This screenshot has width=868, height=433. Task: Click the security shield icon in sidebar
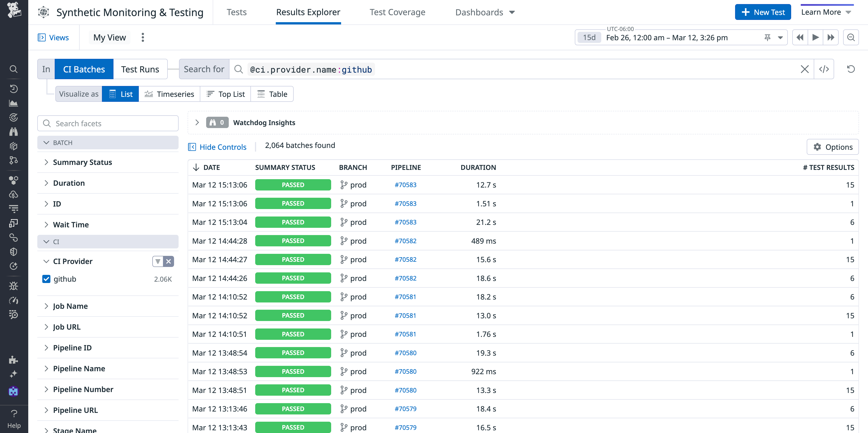click(14, 252)
